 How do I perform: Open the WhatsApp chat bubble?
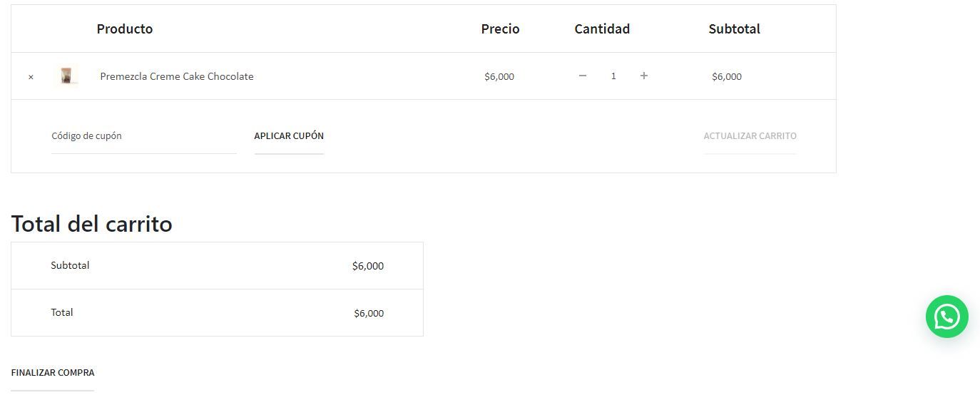point(946,317)
